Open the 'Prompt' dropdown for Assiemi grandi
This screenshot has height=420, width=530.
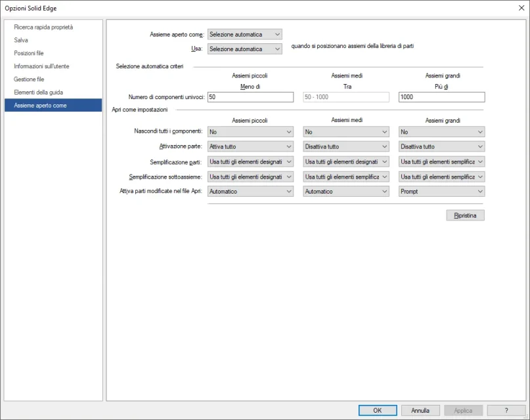(x=440, y=192)
